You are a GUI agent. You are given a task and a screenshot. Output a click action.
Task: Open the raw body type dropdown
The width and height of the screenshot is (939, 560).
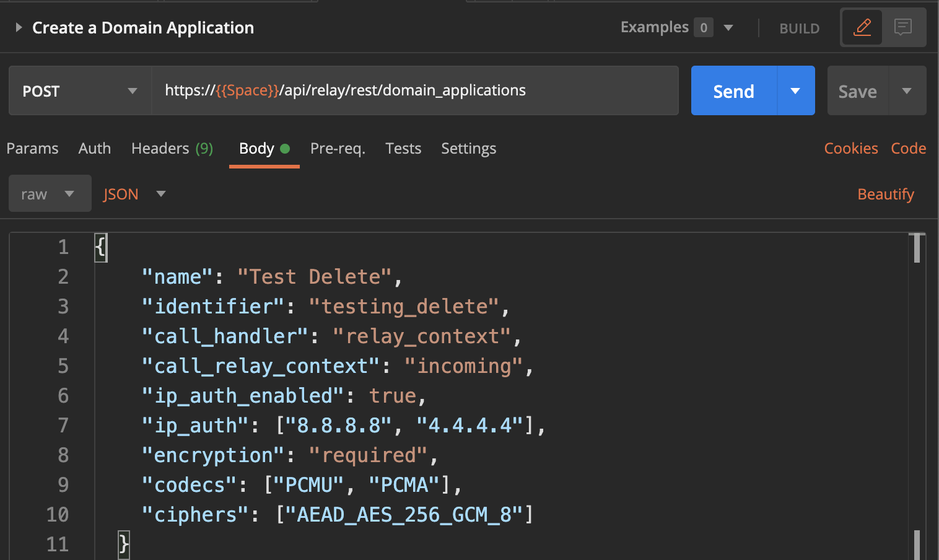pyautogui.click(x=50, y=194)
